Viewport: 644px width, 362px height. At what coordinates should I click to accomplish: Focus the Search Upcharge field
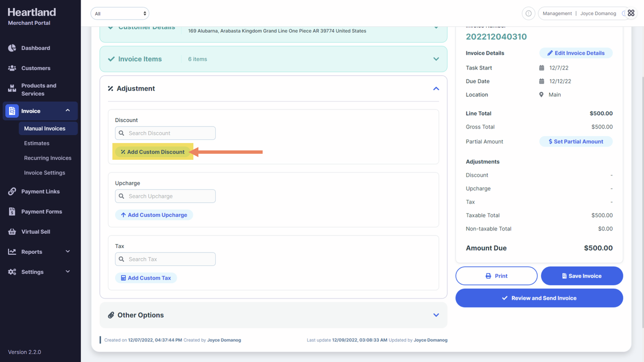(x=165, y=196)
